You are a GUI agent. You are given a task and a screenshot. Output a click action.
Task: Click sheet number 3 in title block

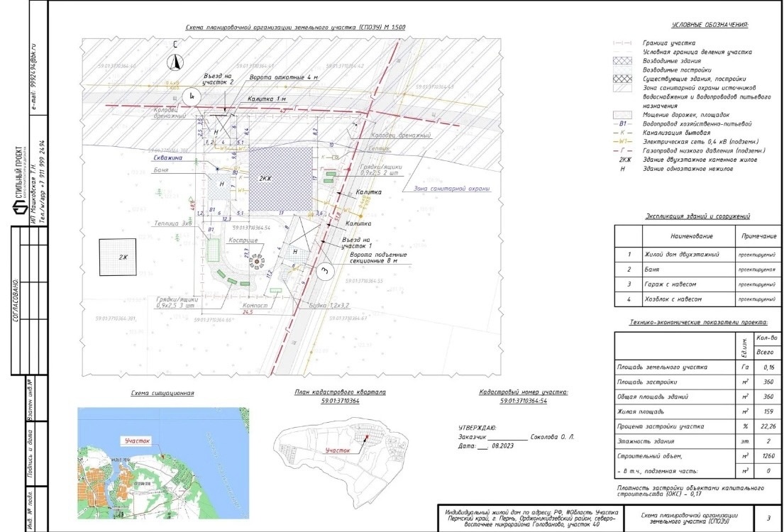pos(768,519)
